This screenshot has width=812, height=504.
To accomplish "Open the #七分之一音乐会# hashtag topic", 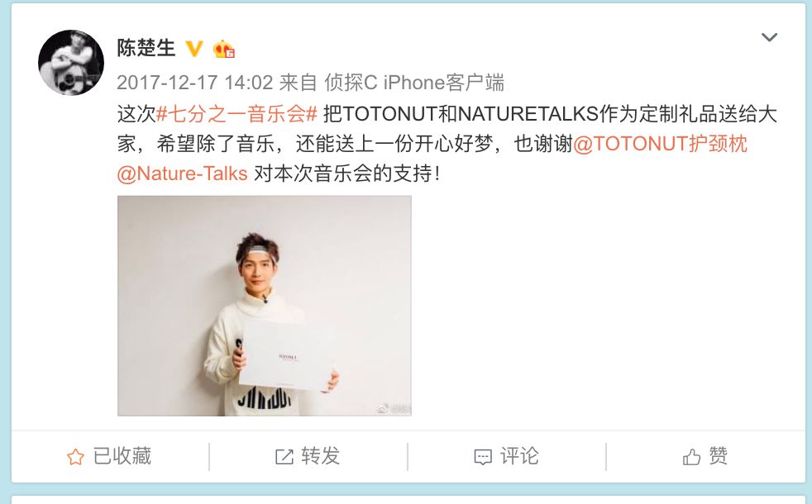I will (x=236, y=114).
